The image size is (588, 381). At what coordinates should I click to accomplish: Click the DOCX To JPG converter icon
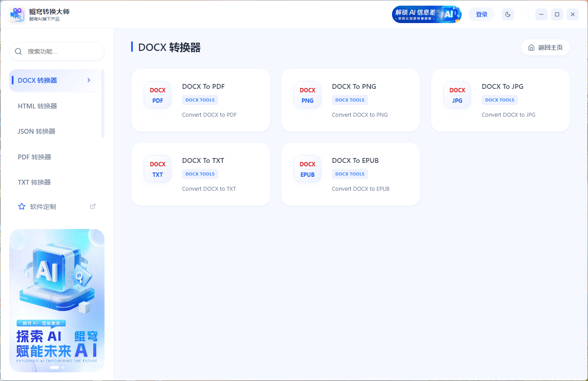tap(457, 94)
